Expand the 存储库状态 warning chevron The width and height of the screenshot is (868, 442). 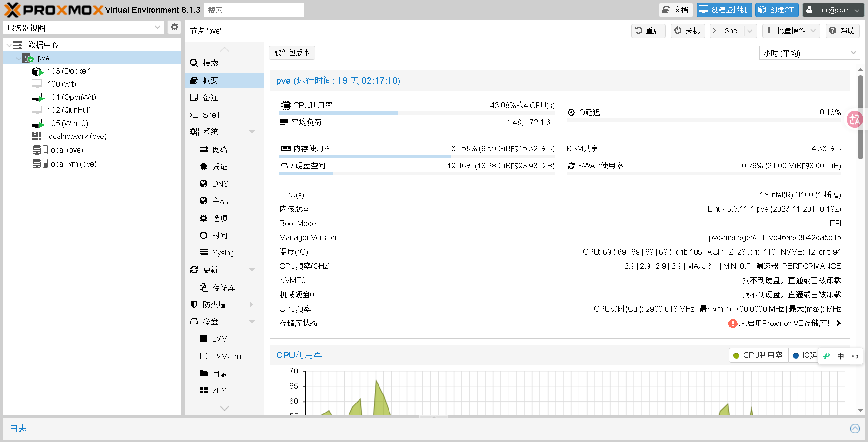[x=838, y=323]
